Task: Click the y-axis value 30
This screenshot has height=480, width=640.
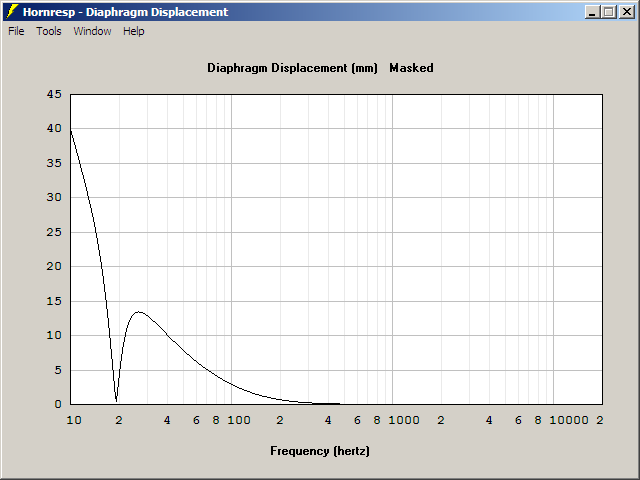Action: click(x=54, y=198)
